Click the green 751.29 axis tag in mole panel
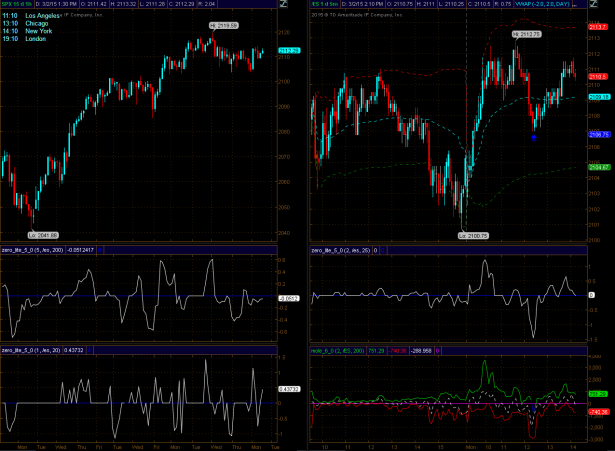 [x=598, y=394]
